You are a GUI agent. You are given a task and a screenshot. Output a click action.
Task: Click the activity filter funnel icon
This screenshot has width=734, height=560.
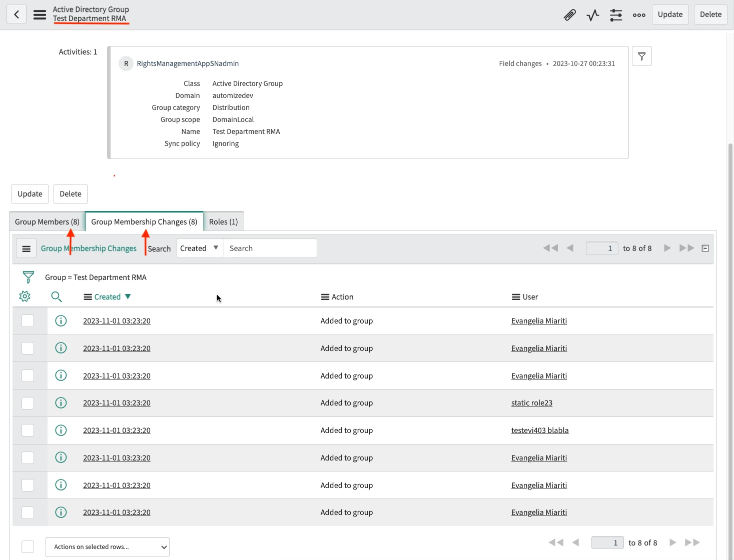(641, 56)
